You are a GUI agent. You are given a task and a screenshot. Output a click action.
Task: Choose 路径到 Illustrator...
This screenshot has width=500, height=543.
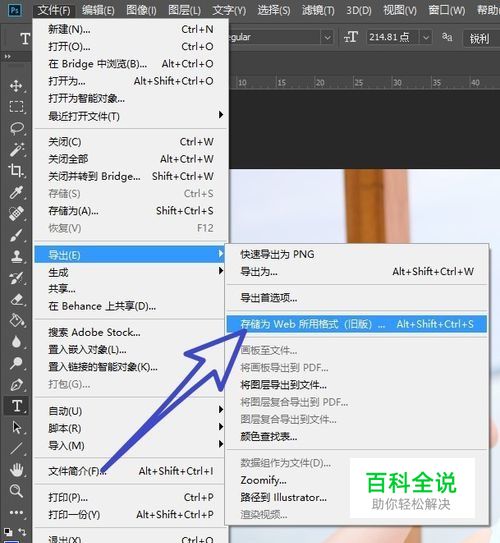(x=283, y=498)
